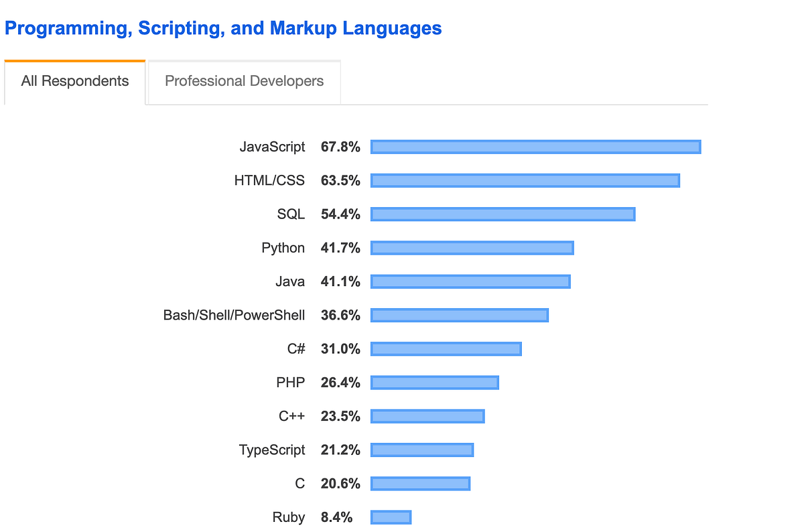Click the 67.8% percentage value
The width and height of the screenshot is (804, 532).
pos(340,146)
